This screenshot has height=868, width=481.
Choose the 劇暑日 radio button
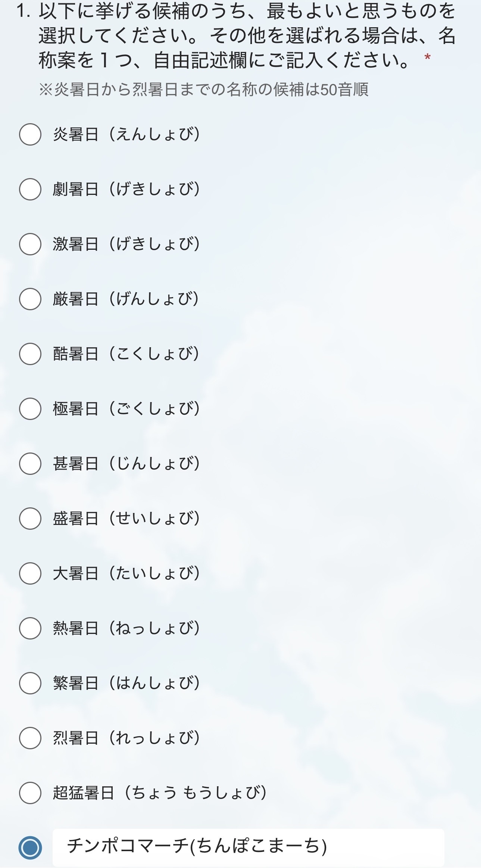[x=30, y=189]
